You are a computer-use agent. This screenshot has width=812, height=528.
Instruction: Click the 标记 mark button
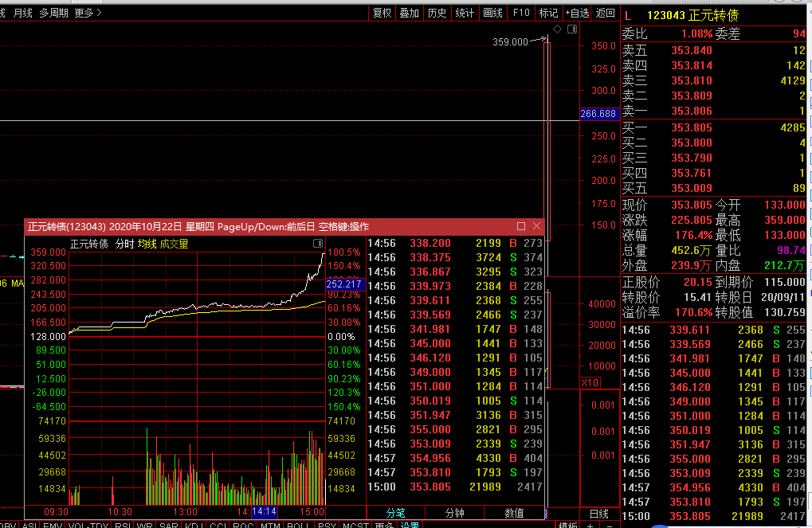pyautogui.click(x=548, y=13)
